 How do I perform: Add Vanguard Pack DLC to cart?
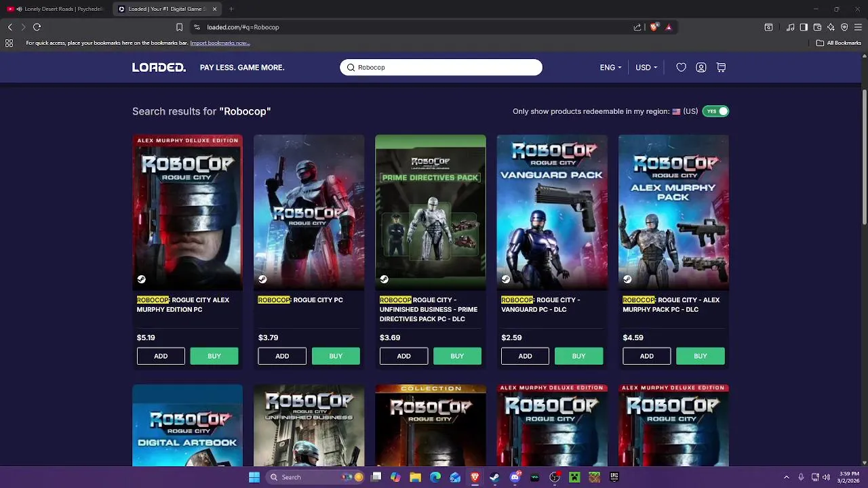pos(525,356)
